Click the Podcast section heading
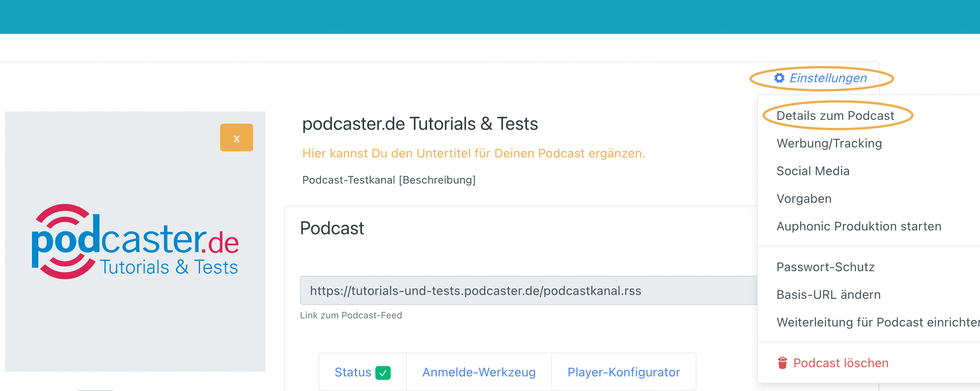 [332, 228]
